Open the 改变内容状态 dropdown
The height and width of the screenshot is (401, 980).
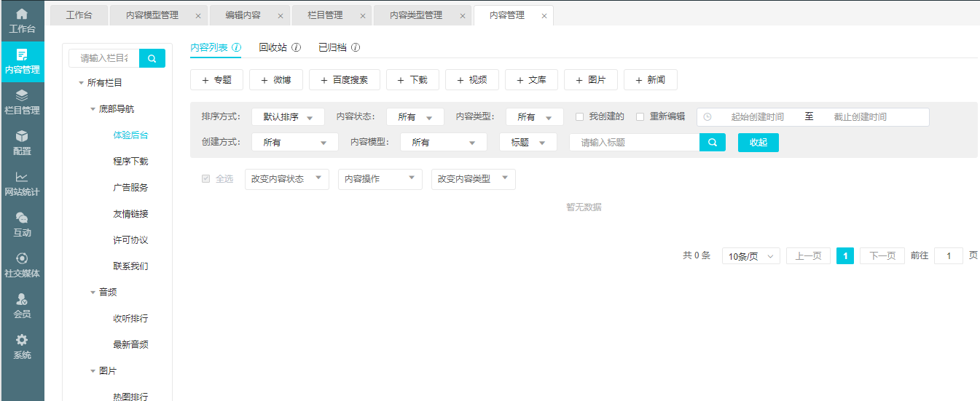(x=287, y=179)
